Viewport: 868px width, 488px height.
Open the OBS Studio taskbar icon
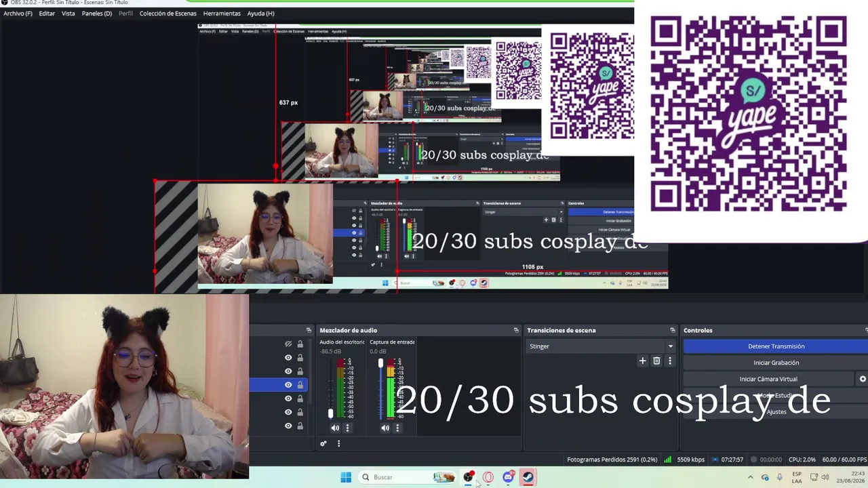[468, 477]
